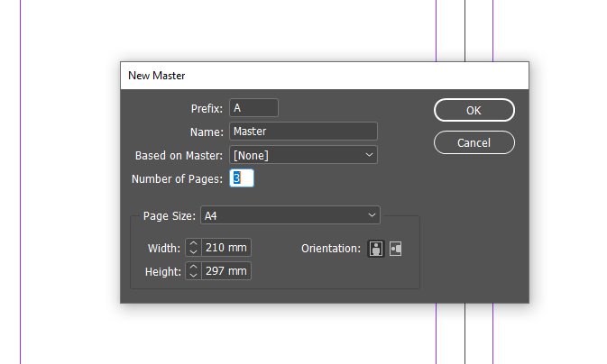Click the Height label text
Viewport: 607px width, 364px height.
click(162, 271)
